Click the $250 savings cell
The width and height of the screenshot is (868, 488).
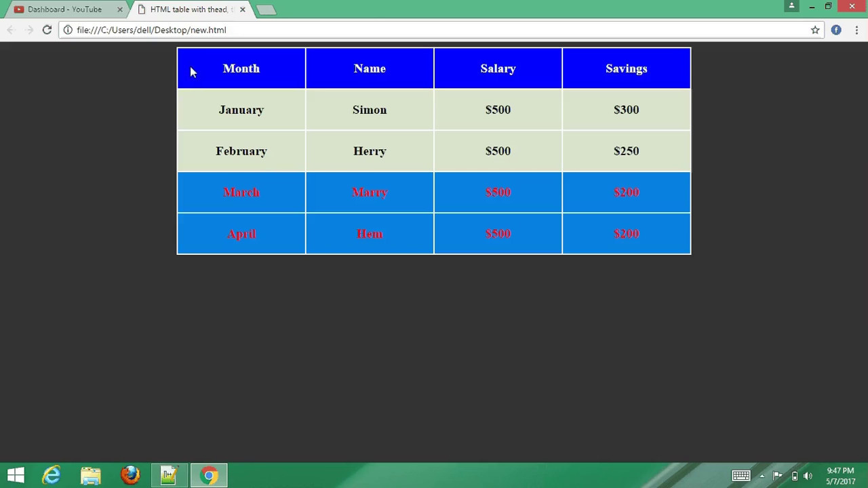click(x=627, y=151)
